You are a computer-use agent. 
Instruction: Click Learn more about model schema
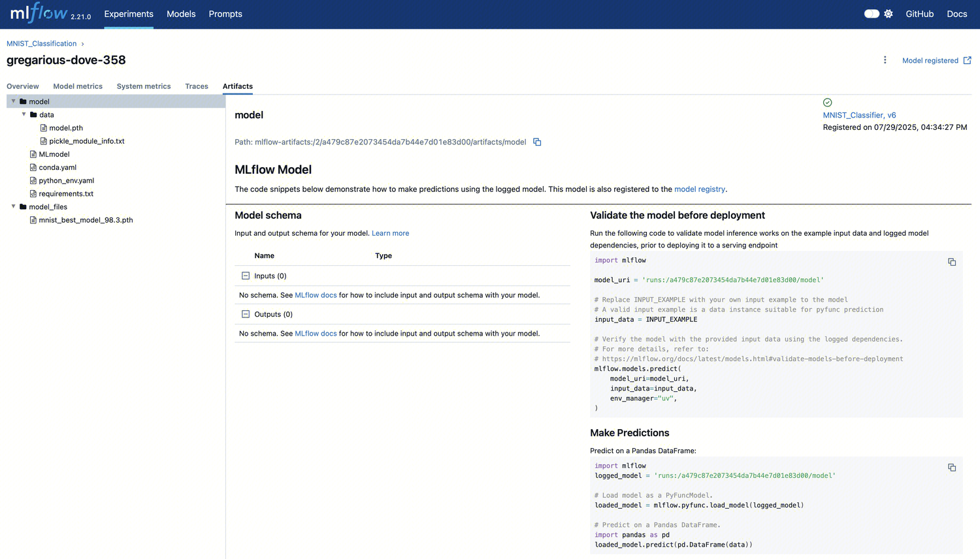391,233
